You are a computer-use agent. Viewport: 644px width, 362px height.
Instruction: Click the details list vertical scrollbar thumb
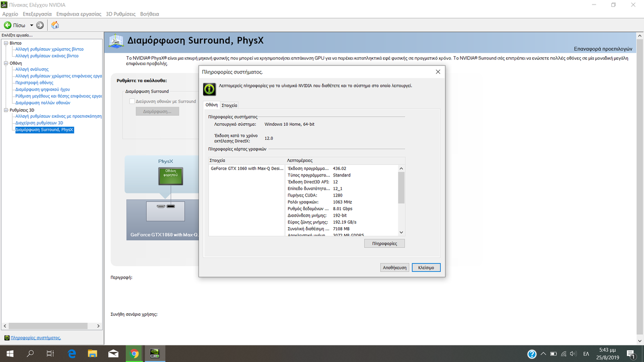(x=401, y=187)
